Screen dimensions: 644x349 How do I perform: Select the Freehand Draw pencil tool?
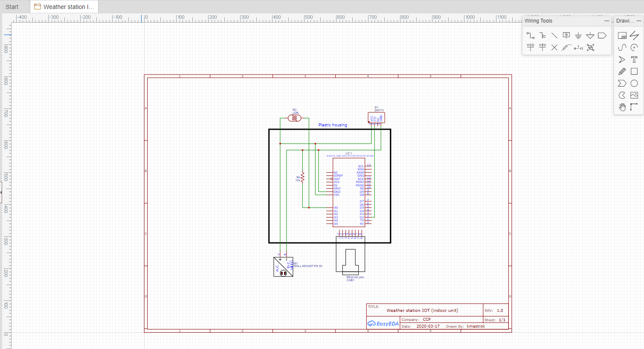[x=622, y=71]
